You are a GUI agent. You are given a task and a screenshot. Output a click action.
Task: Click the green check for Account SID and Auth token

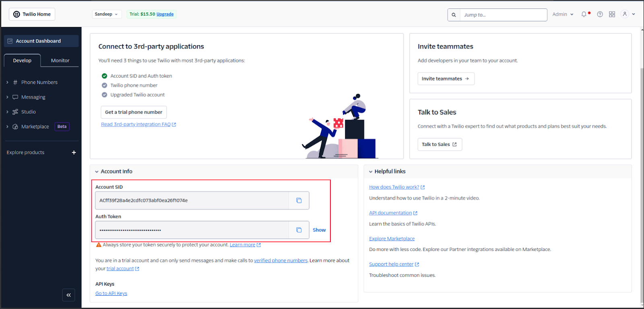point(104,76)
